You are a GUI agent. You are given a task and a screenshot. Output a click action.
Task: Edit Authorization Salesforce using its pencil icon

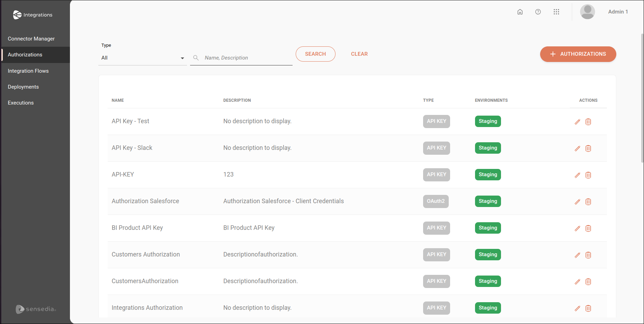pos(577,202)
